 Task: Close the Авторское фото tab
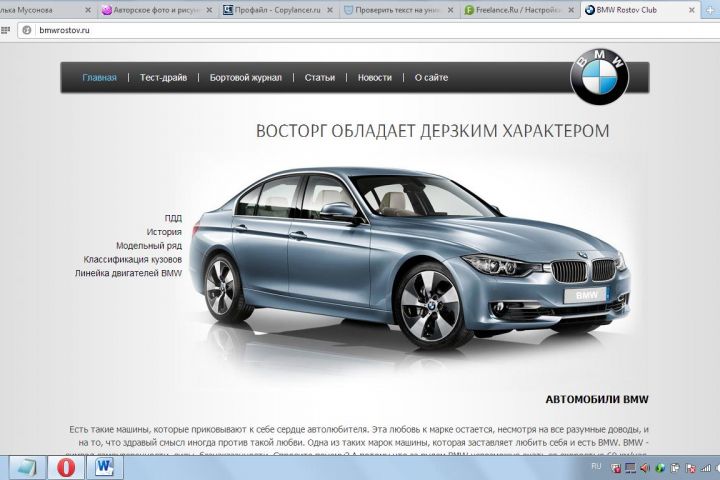tap(209, 10)
